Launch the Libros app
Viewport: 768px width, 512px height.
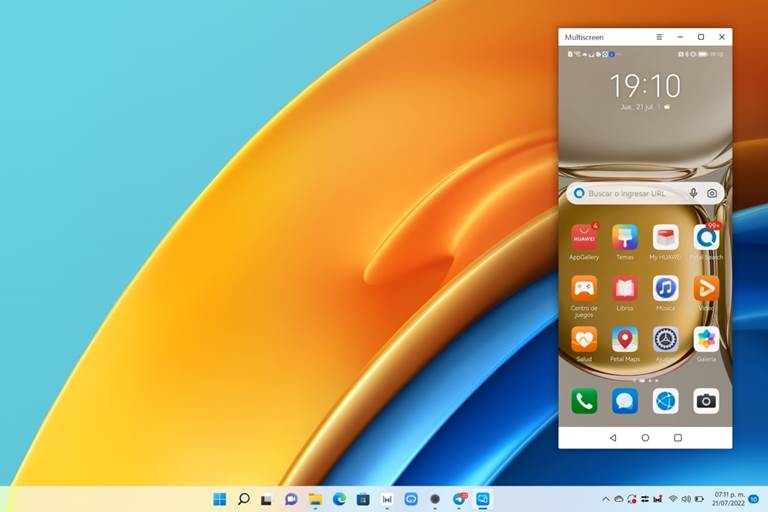pos(624,289)
